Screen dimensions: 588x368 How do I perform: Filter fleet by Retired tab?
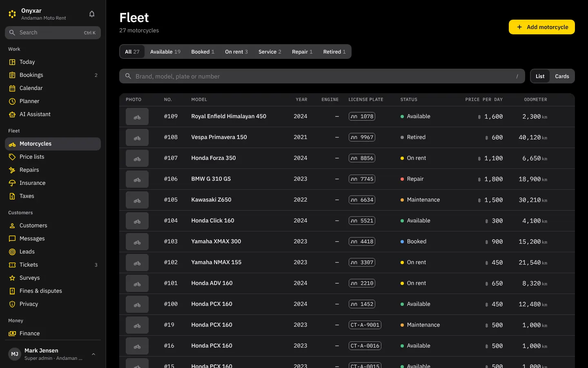[x=334, y=52]
